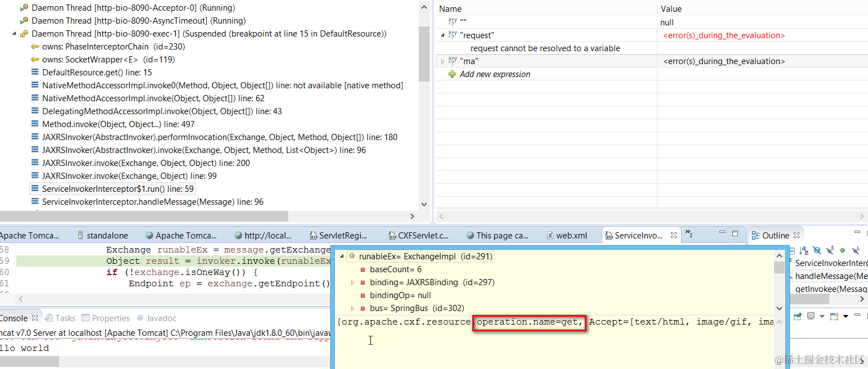Expand the binding= JAXRSBinding field

click(352, 282)
